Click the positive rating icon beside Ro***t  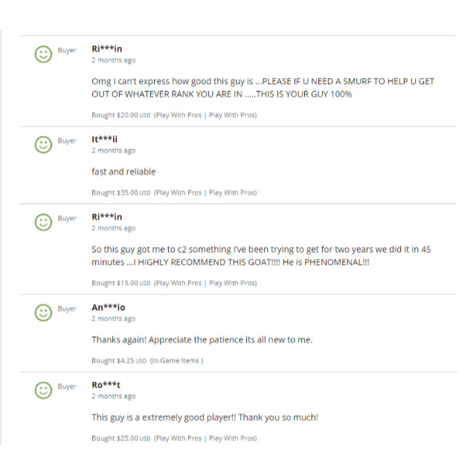43,390
